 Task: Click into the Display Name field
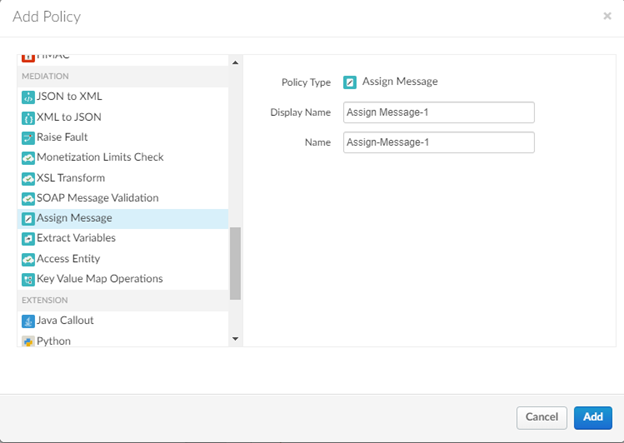click(438, 112)
